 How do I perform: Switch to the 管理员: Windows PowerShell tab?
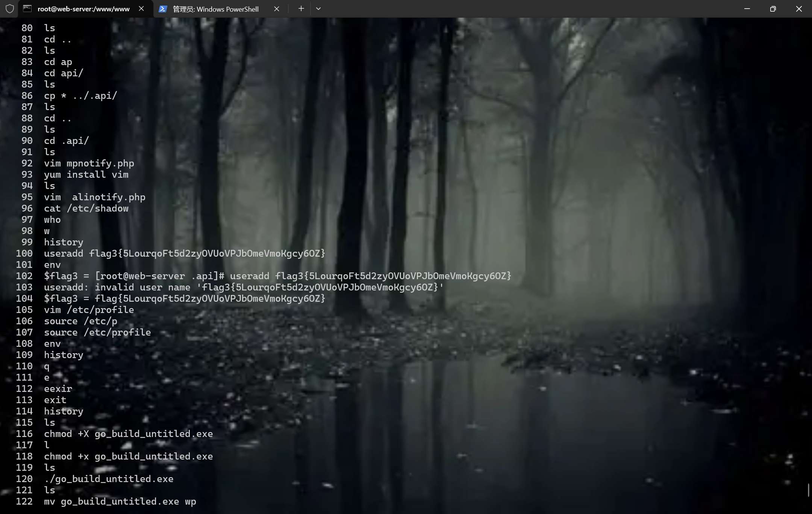click(215, 9)
